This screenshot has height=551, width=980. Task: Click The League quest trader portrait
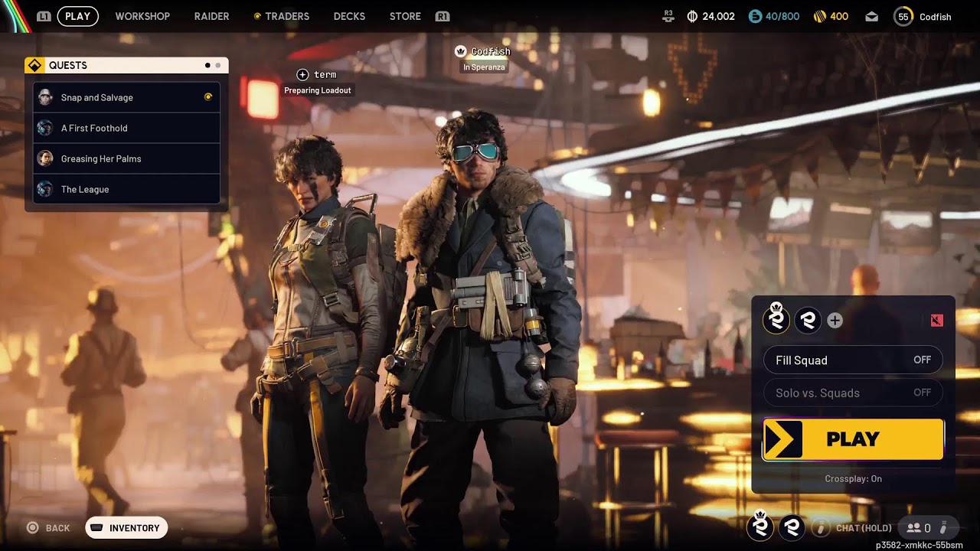point(45,189)
